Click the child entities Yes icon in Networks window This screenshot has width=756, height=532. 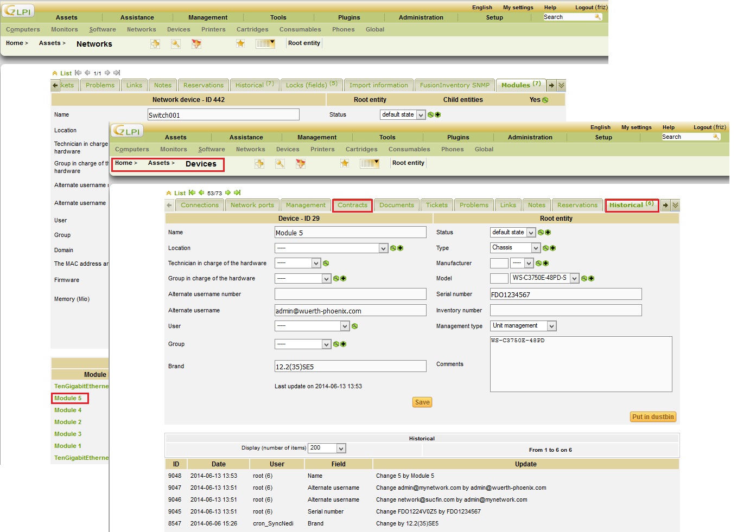pyautogui.click(x=545, y=100)
